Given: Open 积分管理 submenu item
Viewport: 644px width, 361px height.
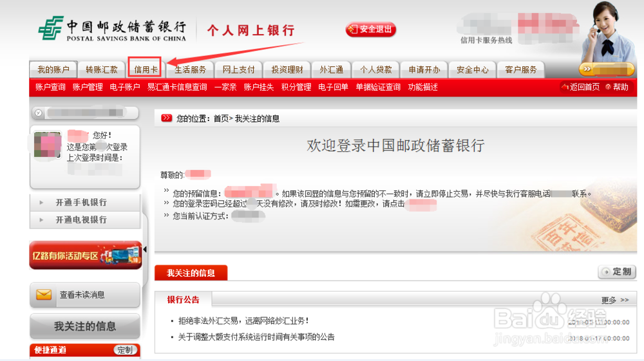Looking at the screenshot, I should coord(296,87).
